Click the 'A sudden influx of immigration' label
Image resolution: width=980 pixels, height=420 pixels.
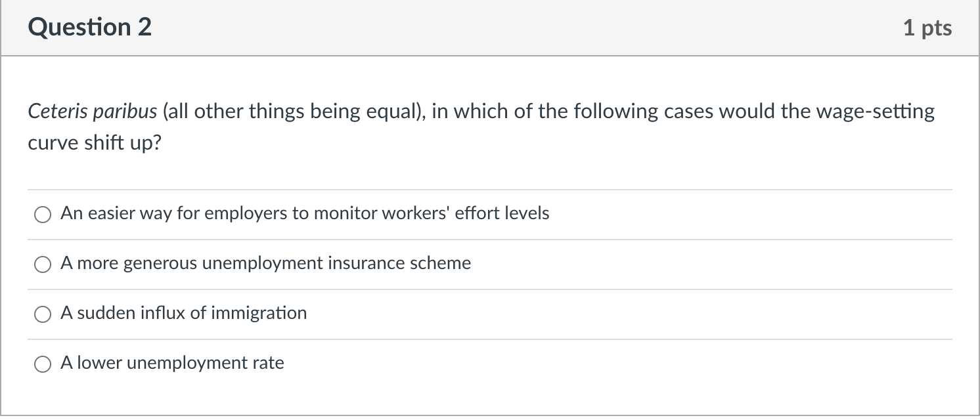[183, 313]
